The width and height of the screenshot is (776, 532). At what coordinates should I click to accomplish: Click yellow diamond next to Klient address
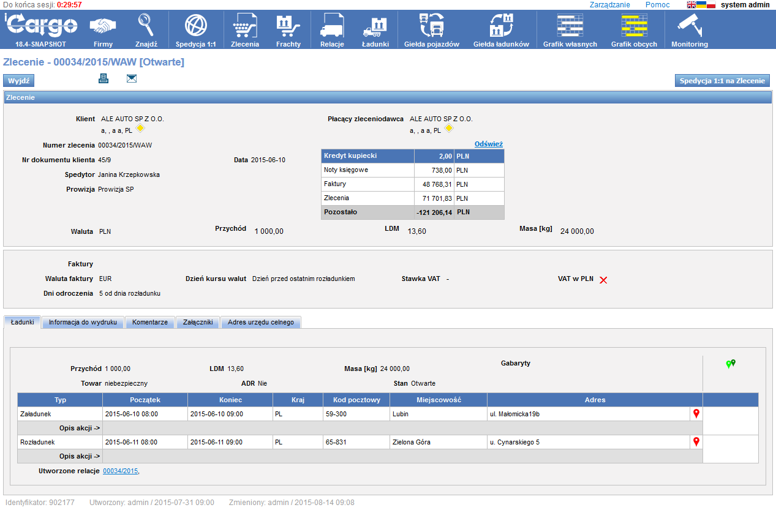pyautogui.click(x=140, y=129)
